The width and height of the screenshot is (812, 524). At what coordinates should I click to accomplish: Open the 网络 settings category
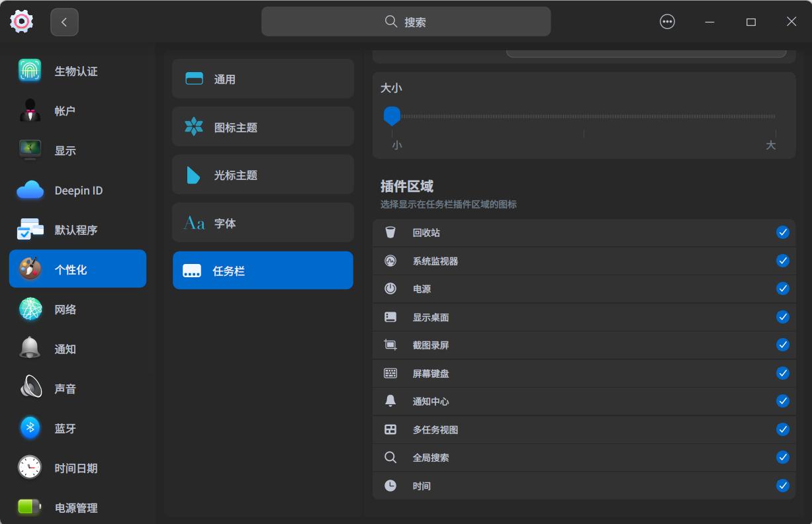[77, 309]
